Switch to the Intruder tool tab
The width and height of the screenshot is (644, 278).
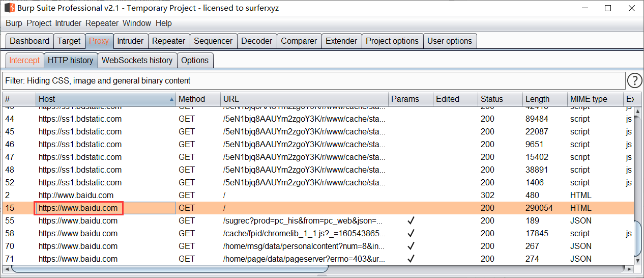[131, 41]
